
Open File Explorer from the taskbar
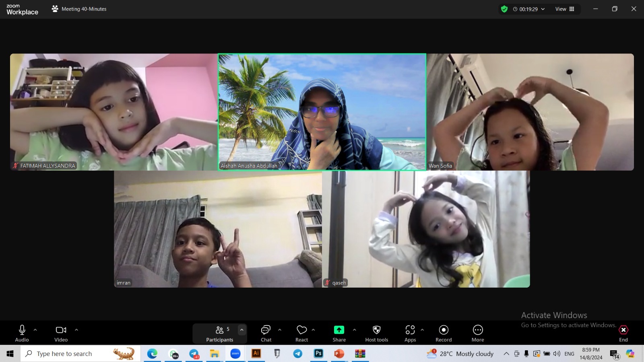(x=214, y=354)
